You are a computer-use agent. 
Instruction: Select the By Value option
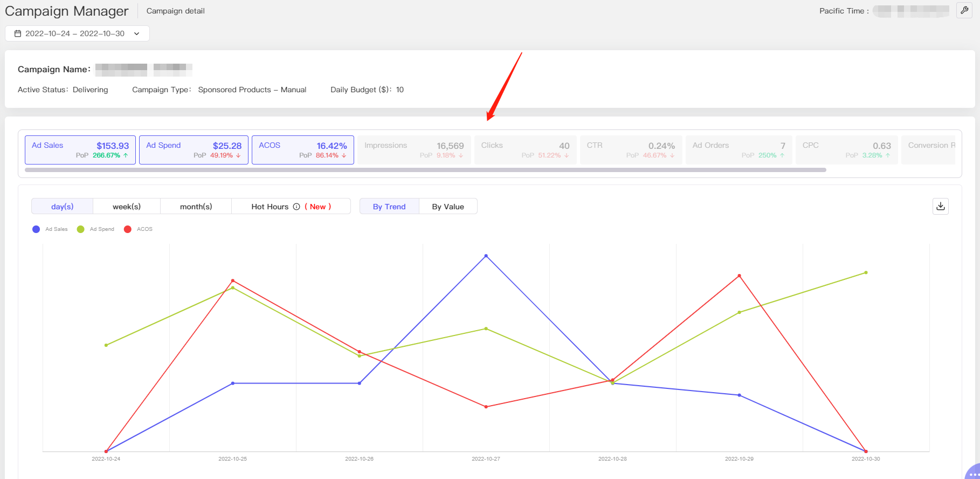pyautogui.click(x=448, y=207)
